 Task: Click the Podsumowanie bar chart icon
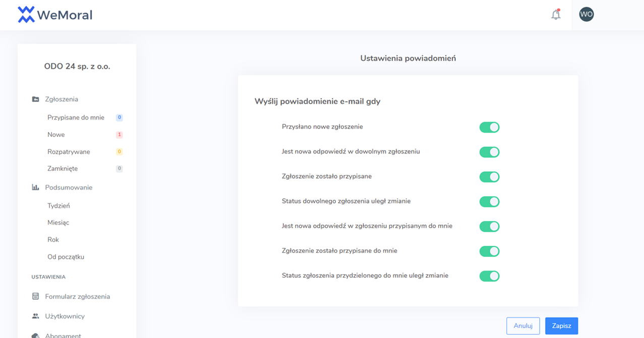[35, 187]
